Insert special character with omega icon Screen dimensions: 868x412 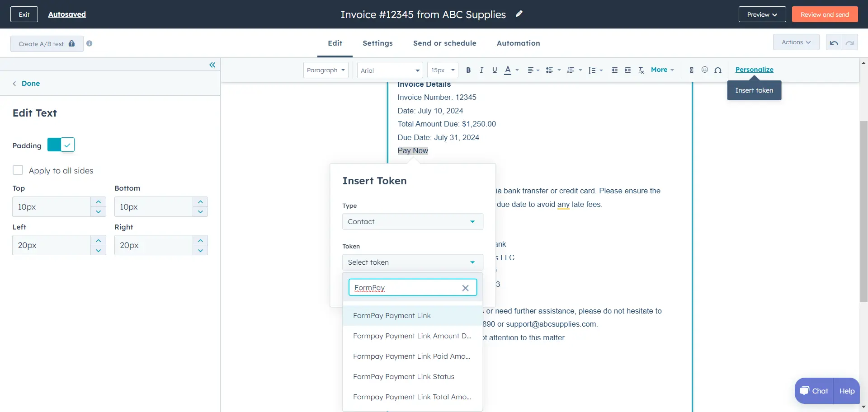[717, 70]
